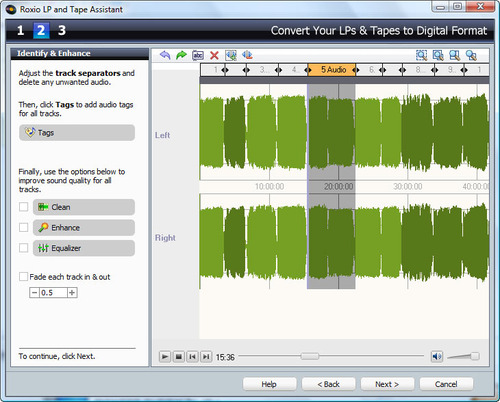500x402 pixels.
Task: Click the fade duration field showing 0.5
Action: click(53, 293)
